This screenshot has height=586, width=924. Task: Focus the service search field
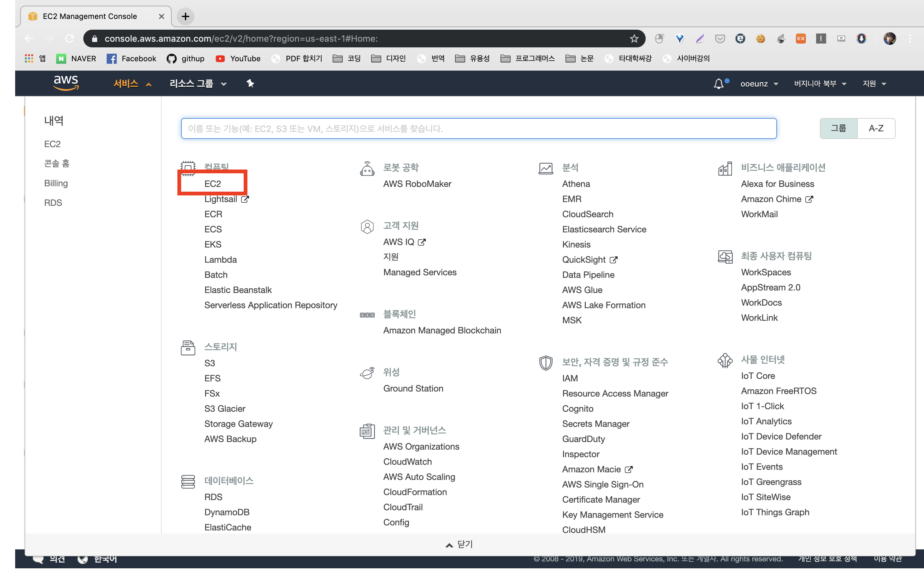coord(478,128)
